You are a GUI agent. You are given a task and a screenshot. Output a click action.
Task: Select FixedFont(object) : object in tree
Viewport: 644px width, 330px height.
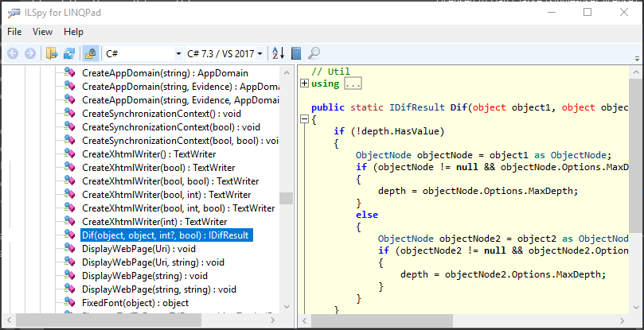click(x=135, y=303)
